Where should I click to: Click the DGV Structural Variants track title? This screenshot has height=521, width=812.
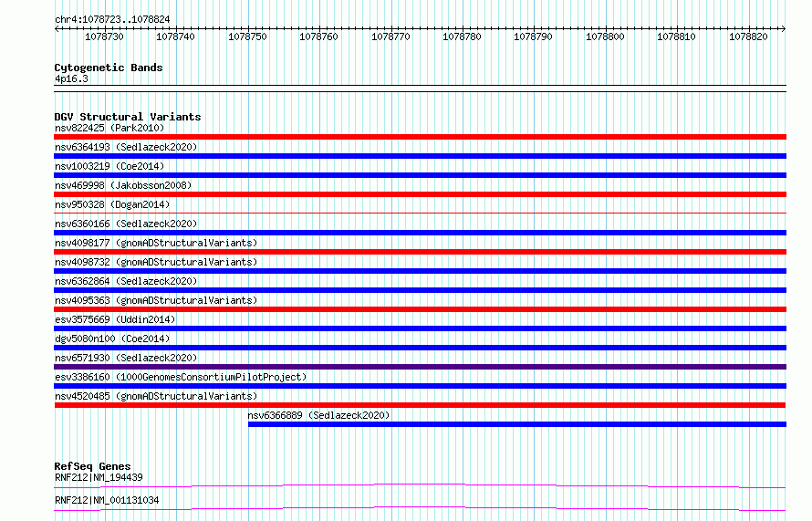(128, 117)
